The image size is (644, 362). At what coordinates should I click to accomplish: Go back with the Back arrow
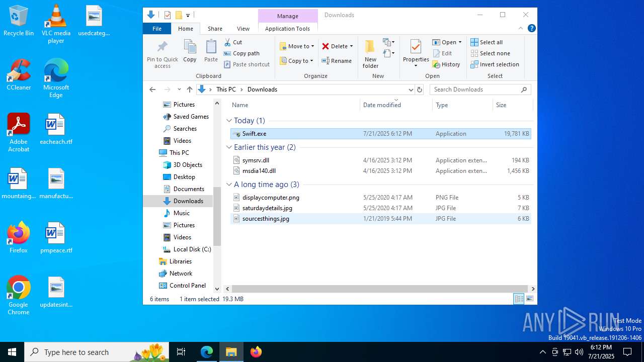click(152, 89)
